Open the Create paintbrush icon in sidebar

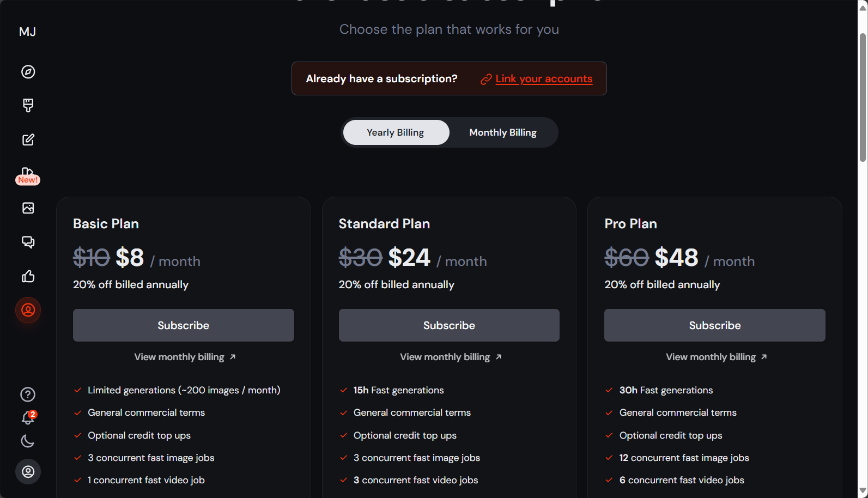click(28, 106)
